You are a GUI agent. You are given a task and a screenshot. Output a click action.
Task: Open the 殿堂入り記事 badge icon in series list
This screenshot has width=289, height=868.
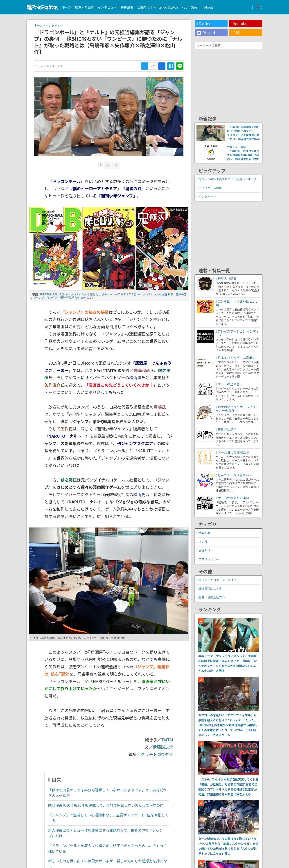(x=205, y=284)
